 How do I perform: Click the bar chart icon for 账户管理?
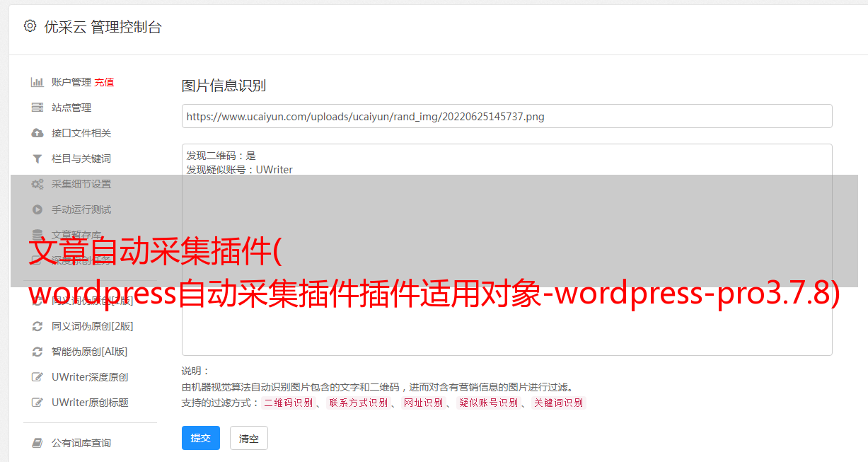tap(37, 82)
